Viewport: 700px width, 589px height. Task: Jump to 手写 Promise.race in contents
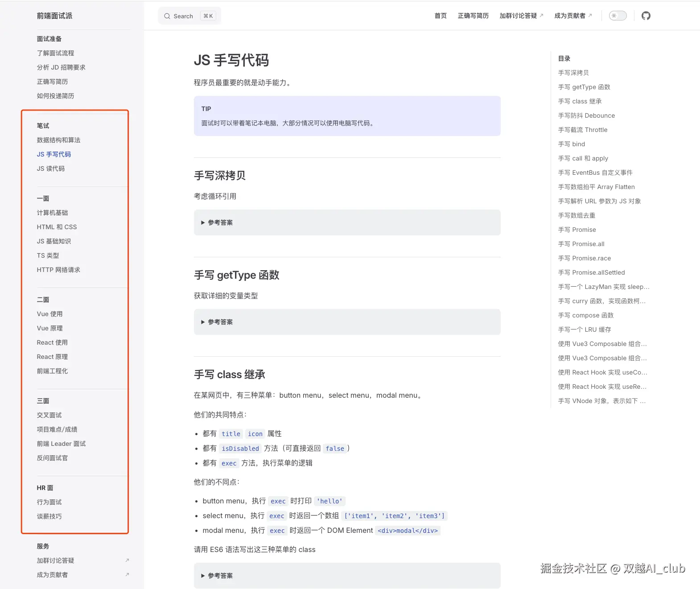tap(585, 258)
